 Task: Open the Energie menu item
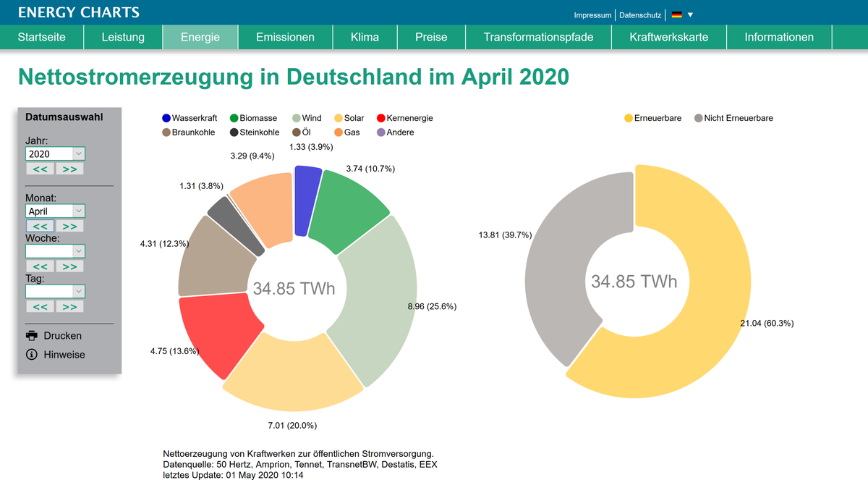click(x=200, y=37)
